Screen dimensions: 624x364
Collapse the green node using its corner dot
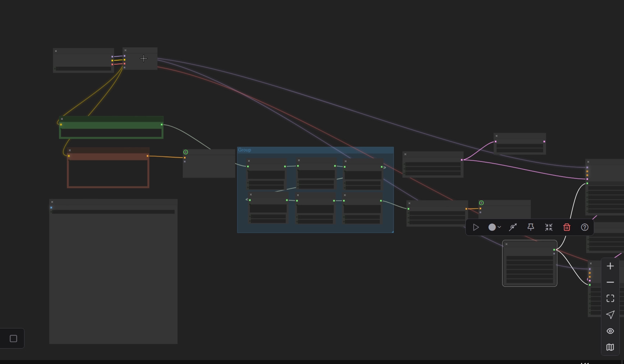tap(62, 119)
